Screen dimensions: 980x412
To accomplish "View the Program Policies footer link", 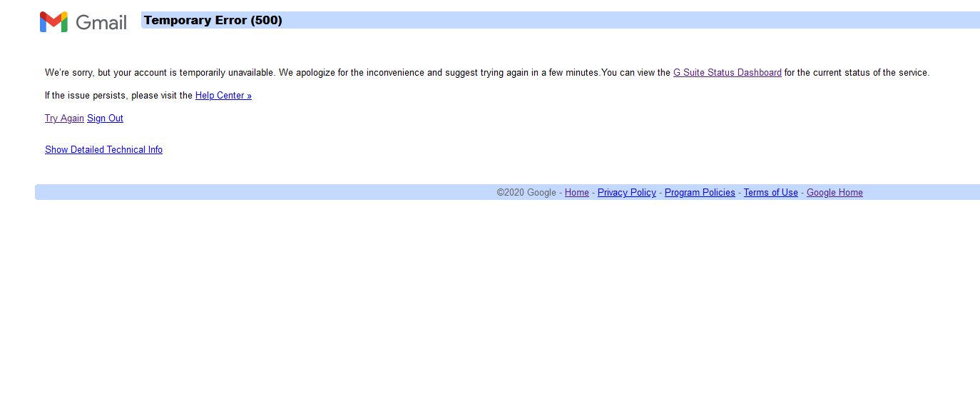I will pyautogui.click(x=699, y=193).
